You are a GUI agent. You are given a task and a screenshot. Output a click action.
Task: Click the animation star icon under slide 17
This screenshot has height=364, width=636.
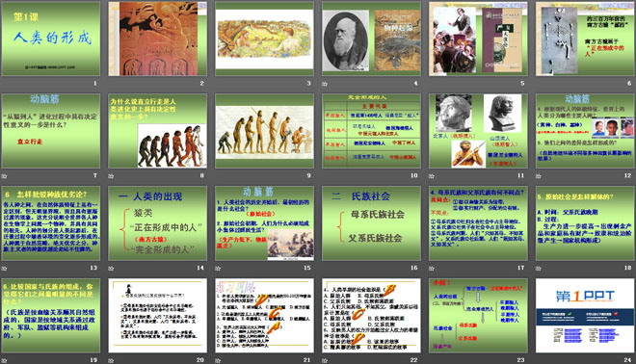pos(432,269)
